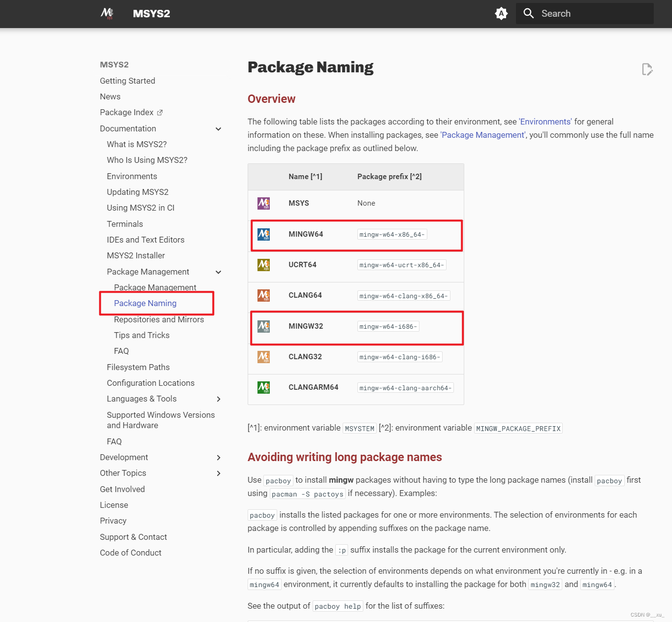
Task: Click the Avoiding writing long package names heading
Action: 345,457
